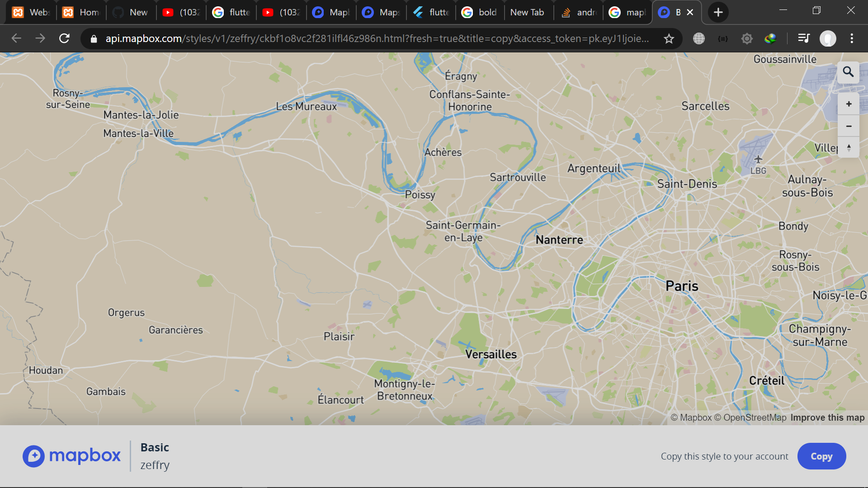The height and width of the screenshot is (488, 868).
Task: Open the globe extension icon
Action: point(699,39)
